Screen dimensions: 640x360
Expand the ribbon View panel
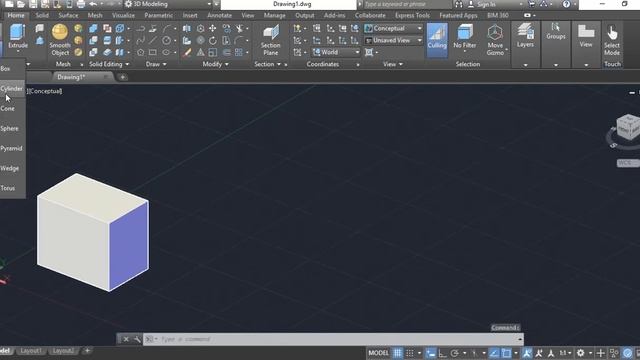(x=393, y=64)
